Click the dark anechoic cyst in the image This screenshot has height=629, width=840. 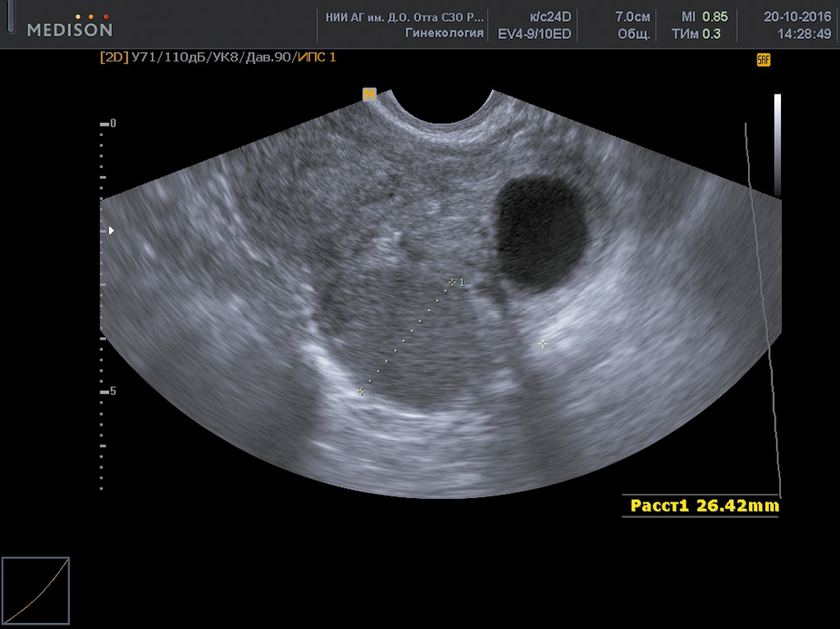[x=543, y=223]
